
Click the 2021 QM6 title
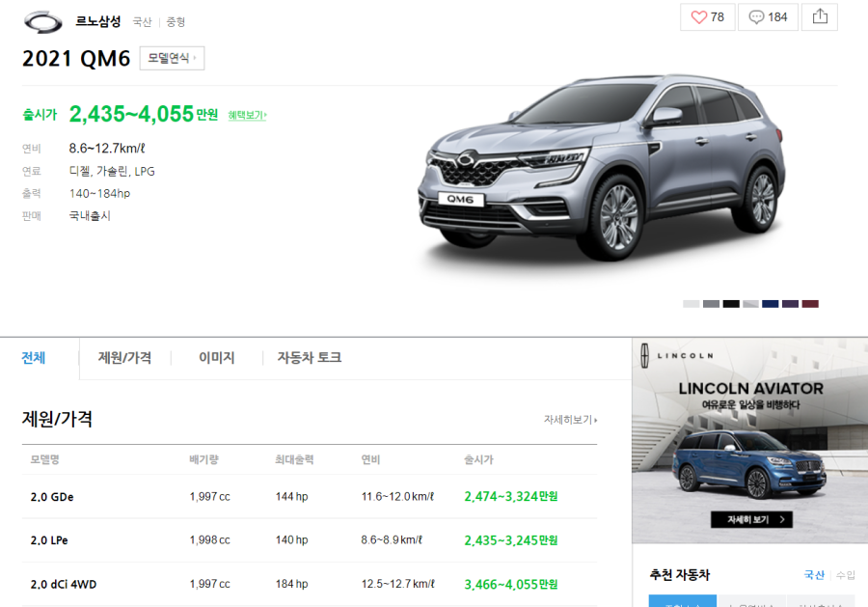[x=76, y=59]
